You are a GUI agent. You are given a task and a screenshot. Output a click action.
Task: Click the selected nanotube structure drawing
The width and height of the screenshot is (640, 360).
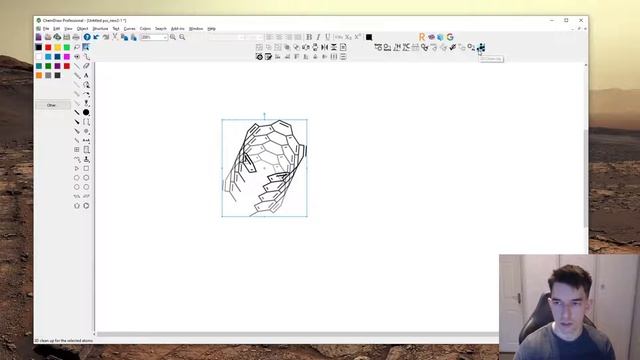click(264, 168)
